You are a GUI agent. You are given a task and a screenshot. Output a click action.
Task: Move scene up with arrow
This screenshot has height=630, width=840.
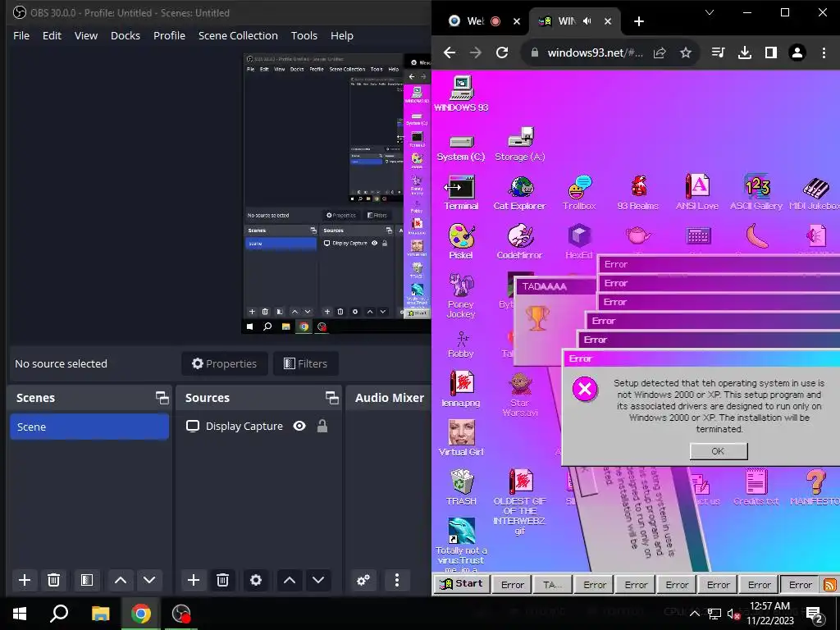(x=121, y=580)
